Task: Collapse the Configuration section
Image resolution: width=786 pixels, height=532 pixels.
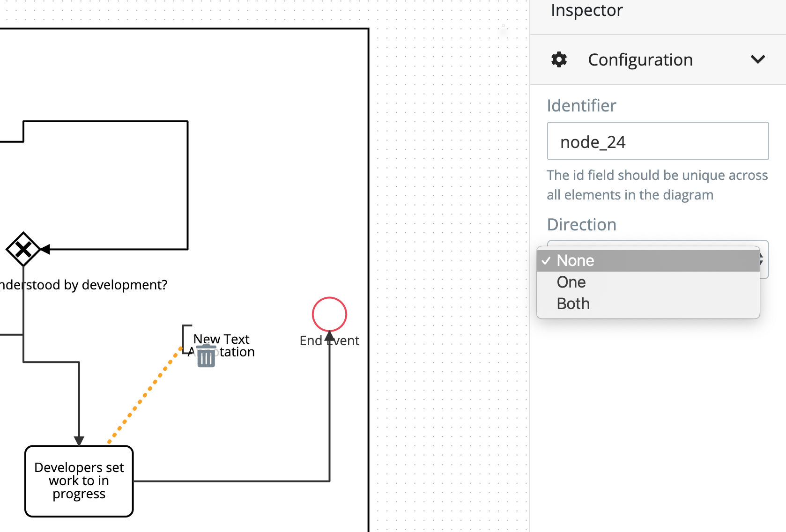Action: click(758, 59)
